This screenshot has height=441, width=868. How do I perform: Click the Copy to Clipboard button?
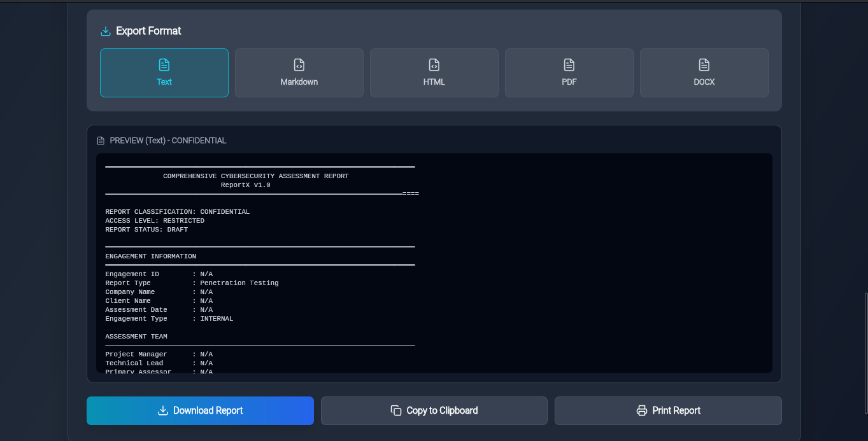coord(434,410)
